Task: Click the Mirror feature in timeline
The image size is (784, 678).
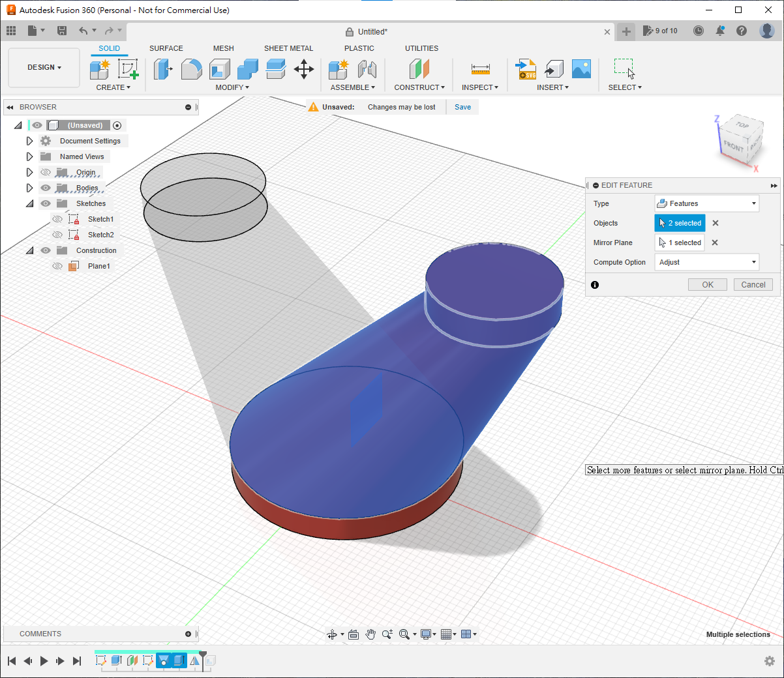Action: (x=194, y=660)
